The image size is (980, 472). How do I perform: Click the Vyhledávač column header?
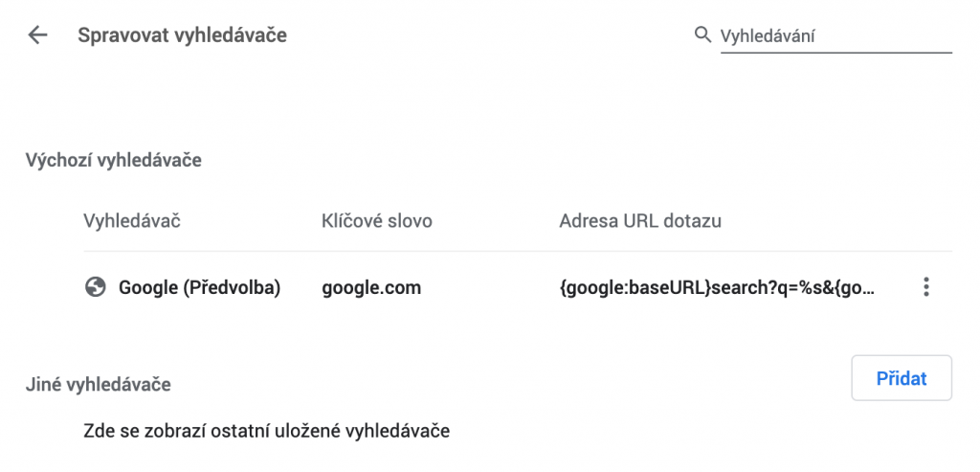pyautogui.click(x=132, y=221)
